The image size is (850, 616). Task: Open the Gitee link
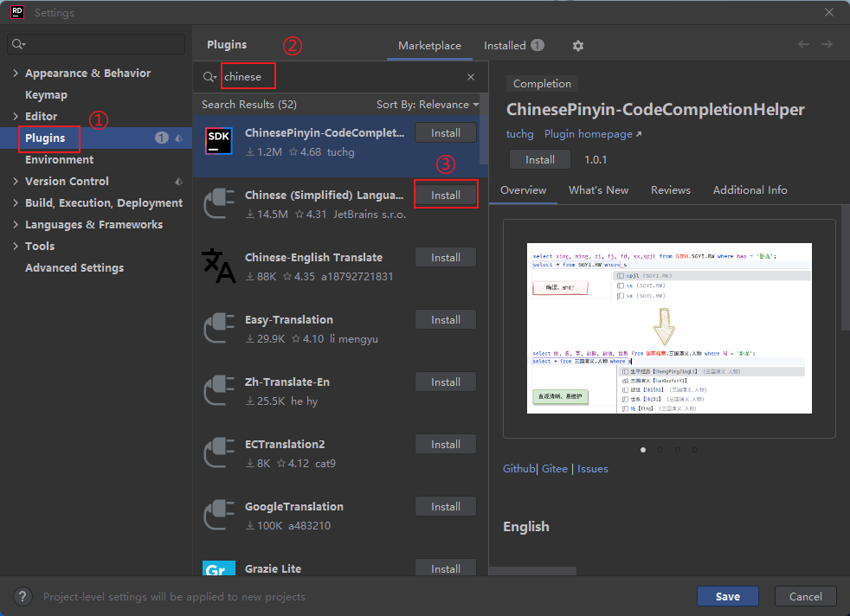tap(555, 469)
